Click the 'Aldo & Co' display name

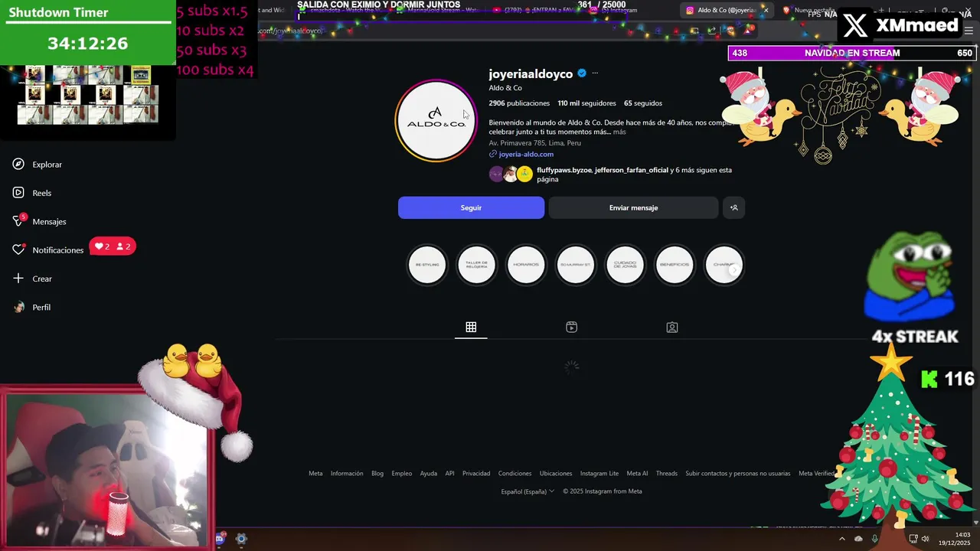click(x=505, y=88)
